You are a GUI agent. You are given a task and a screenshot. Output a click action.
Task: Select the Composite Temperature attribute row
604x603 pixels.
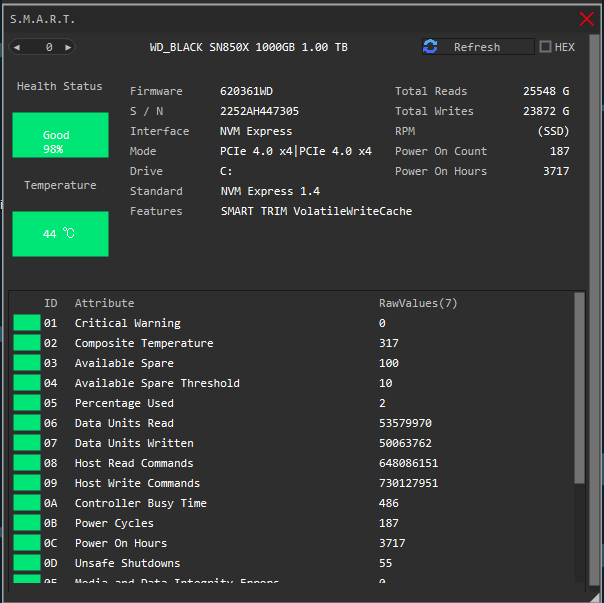pos(293,343)
